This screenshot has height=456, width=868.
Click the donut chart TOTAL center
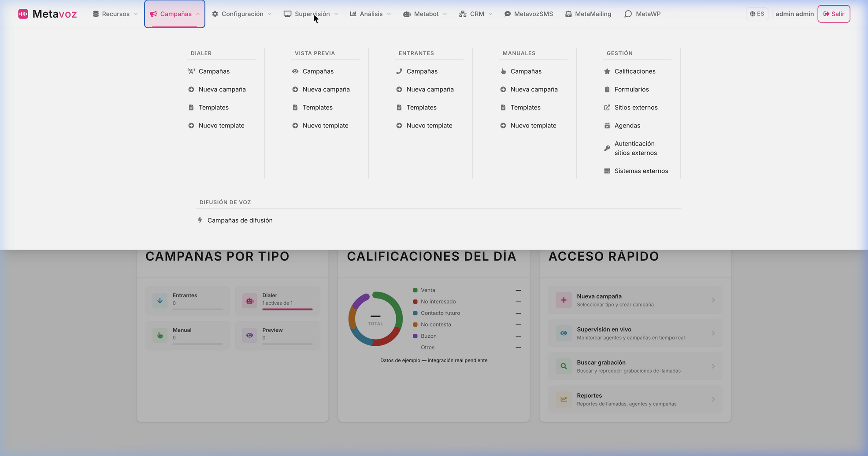click(x=375, y=319)
